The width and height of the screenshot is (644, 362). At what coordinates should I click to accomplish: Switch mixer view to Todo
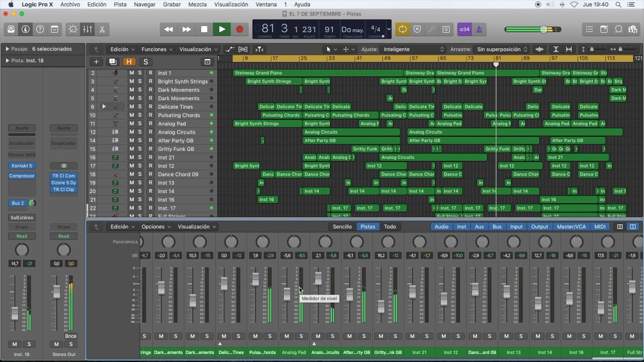390,227
